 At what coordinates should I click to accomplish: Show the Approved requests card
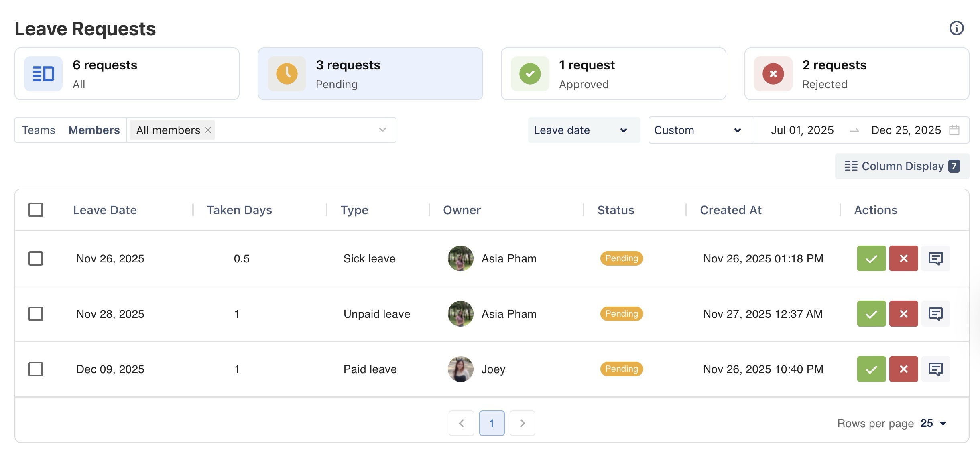tap(613, 74)
